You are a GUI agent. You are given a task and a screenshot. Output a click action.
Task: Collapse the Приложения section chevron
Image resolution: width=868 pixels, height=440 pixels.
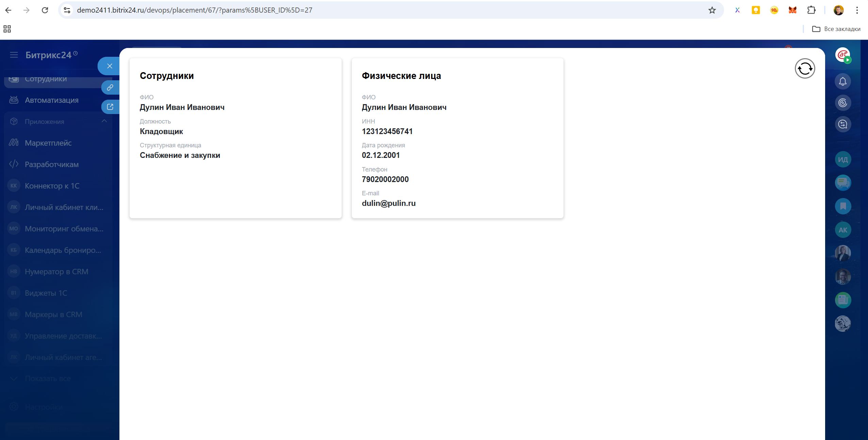pyautogui.click(x=104, y=121)
